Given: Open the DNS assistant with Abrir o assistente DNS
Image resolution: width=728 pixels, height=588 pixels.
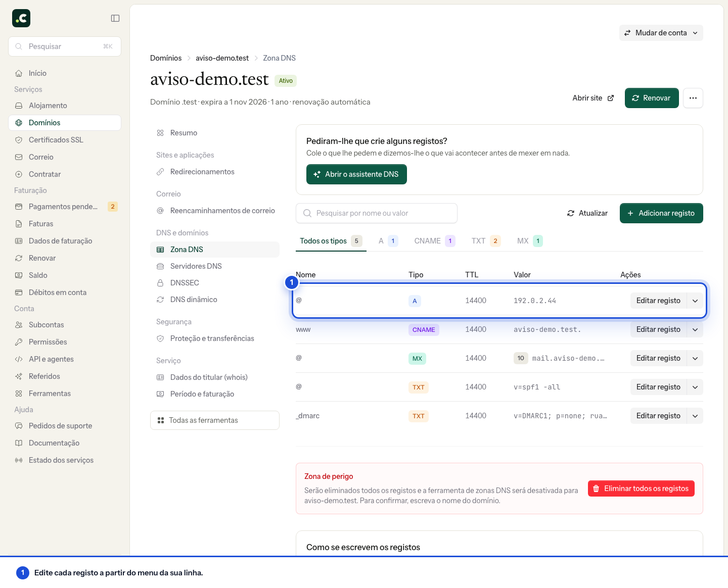Looking at the screenshot, I should point(356,174).
